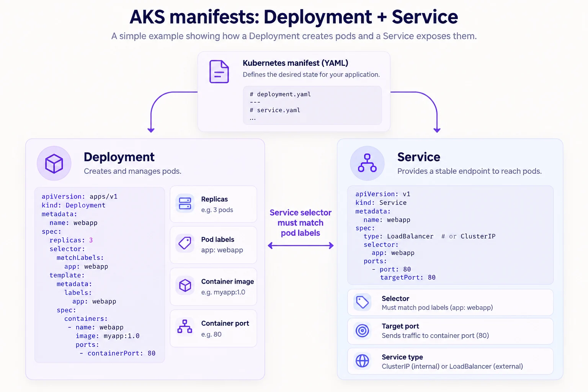
Task: Click the Target port bullseye icon
Action: [x=362, y=330]
